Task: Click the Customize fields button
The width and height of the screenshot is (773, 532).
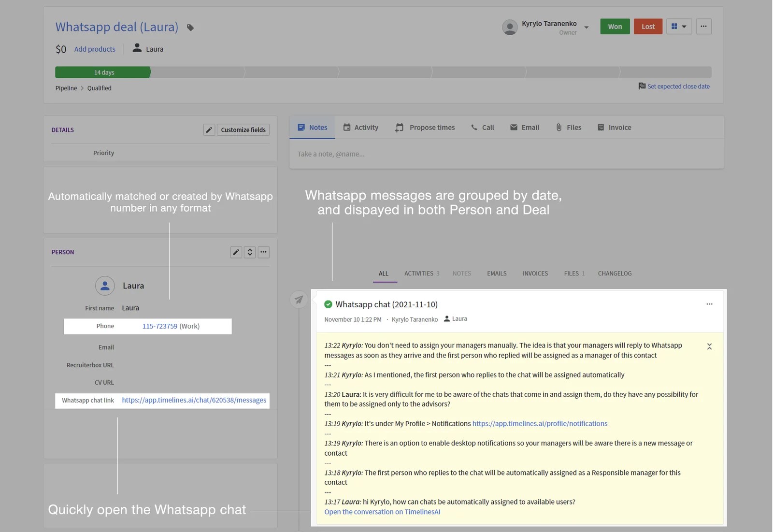Action: 243,130
